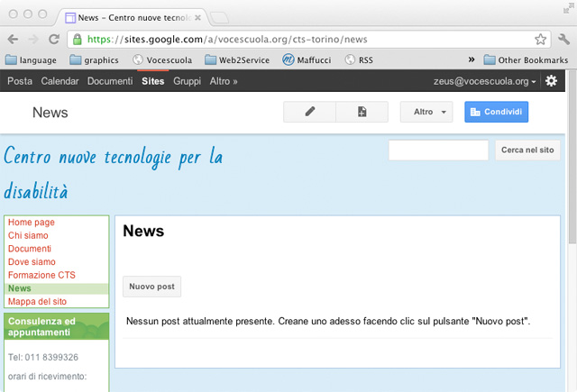Click the new page icon button
The width and height of the screenshot is (577, 392).
click(x=362, y=112)
